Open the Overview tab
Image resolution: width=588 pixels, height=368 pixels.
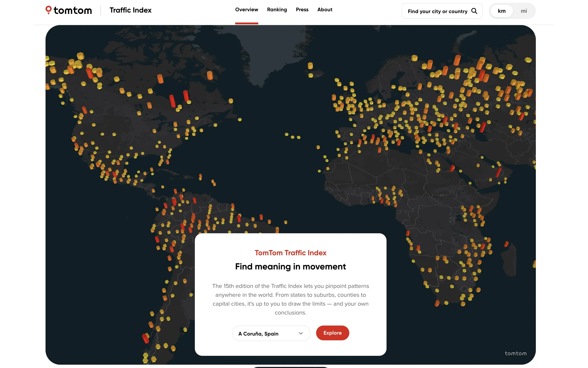246,10
